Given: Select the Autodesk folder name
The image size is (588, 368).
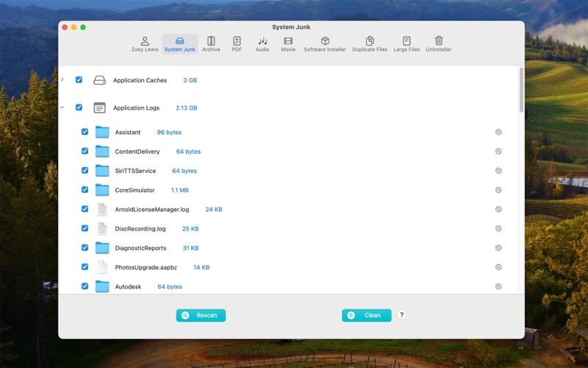Looking at the screenshot, I should pyautogui.click(x=128, y=287).
